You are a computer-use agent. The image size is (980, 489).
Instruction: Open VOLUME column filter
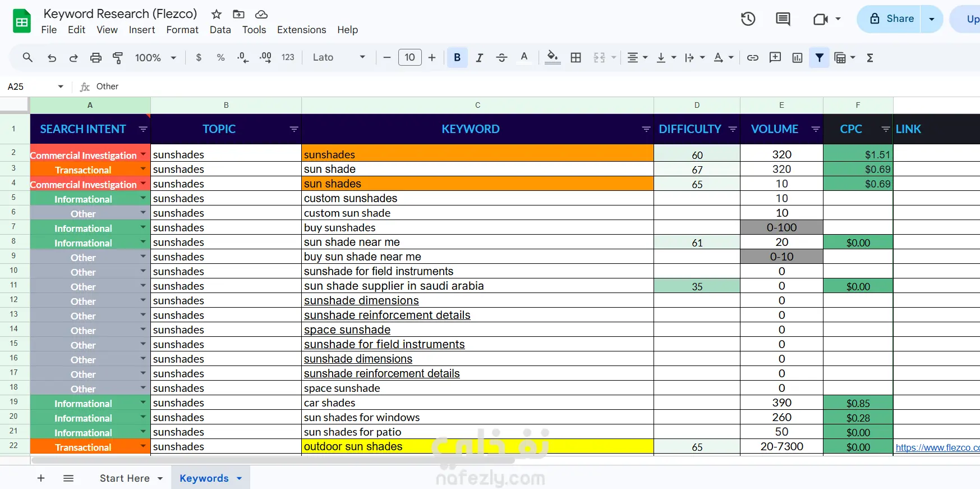tap(816, 129)
